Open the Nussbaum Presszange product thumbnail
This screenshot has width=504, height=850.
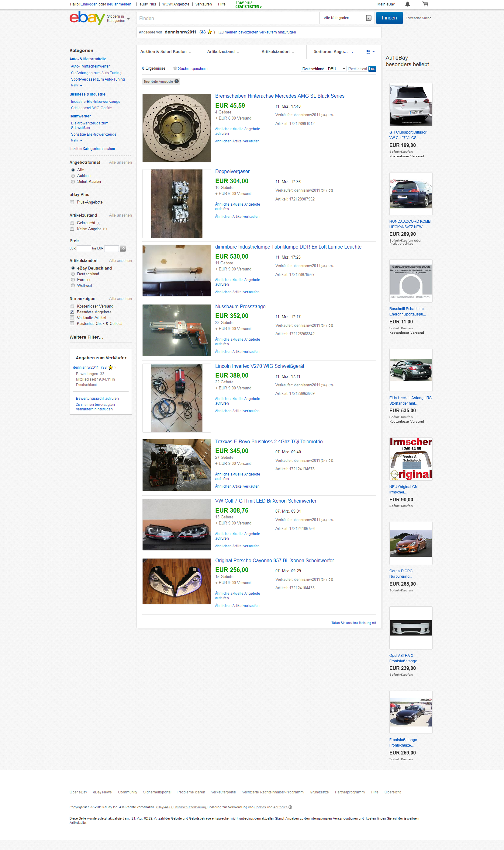(177, 330)
